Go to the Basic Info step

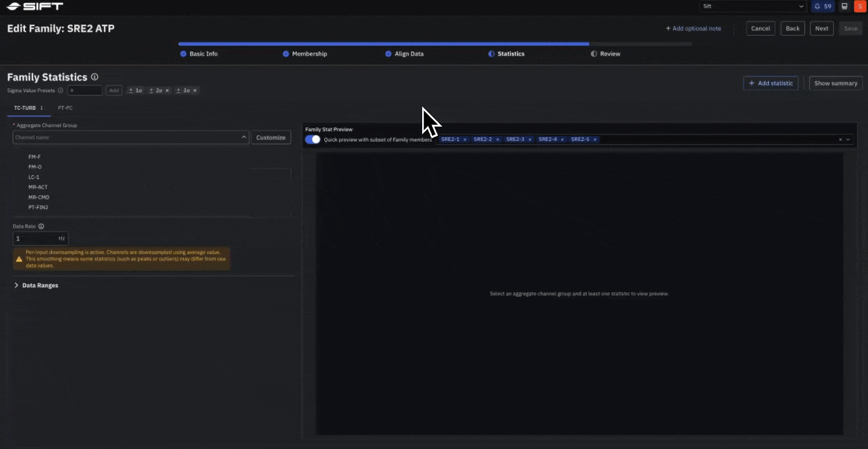pyautogui.click(x=199, y=54)
